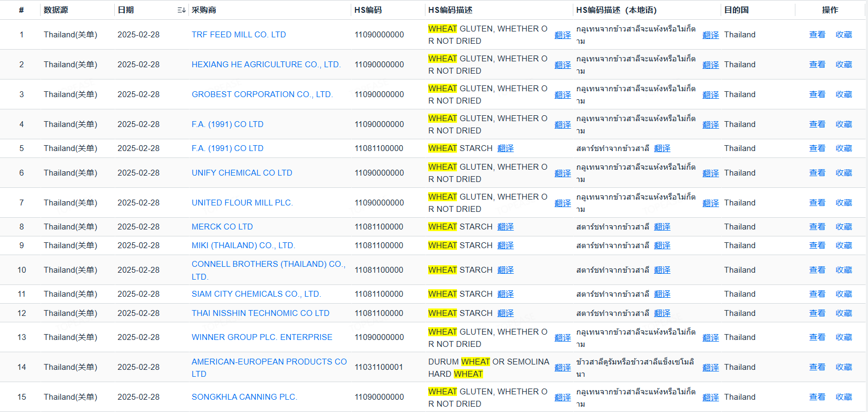Image resolution: width=868 pixels, height=412 pixels.
Task: Open buyer THAI NISSHIN TECHNOMIC CO LTD
Action: coord(261,313)
